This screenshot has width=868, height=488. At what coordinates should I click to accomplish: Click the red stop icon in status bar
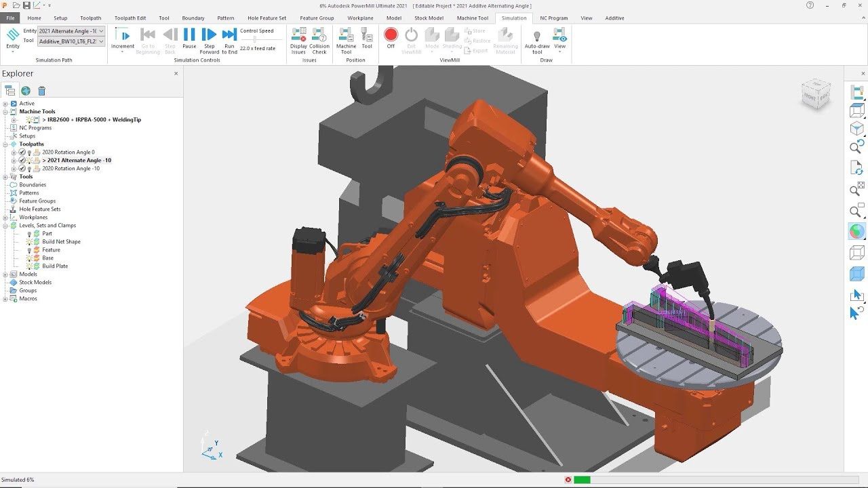(x=568, y=480)
